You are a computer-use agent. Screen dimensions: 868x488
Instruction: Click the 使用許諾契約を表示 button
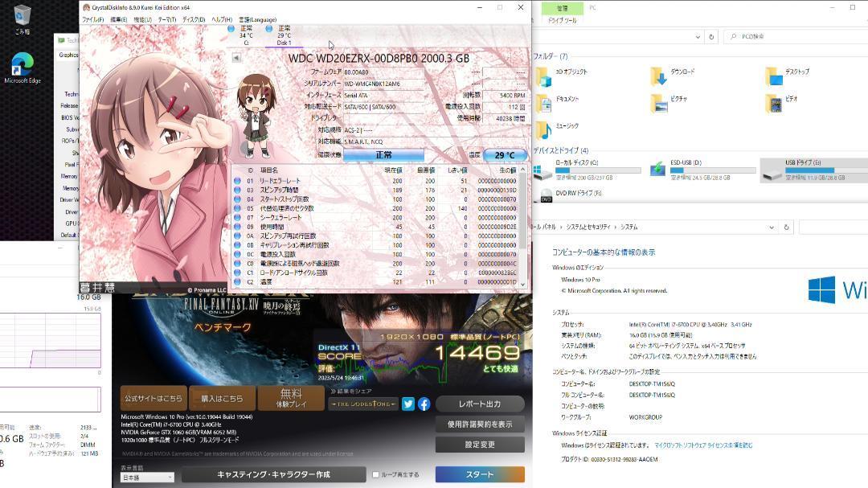(x=480, y=424)
